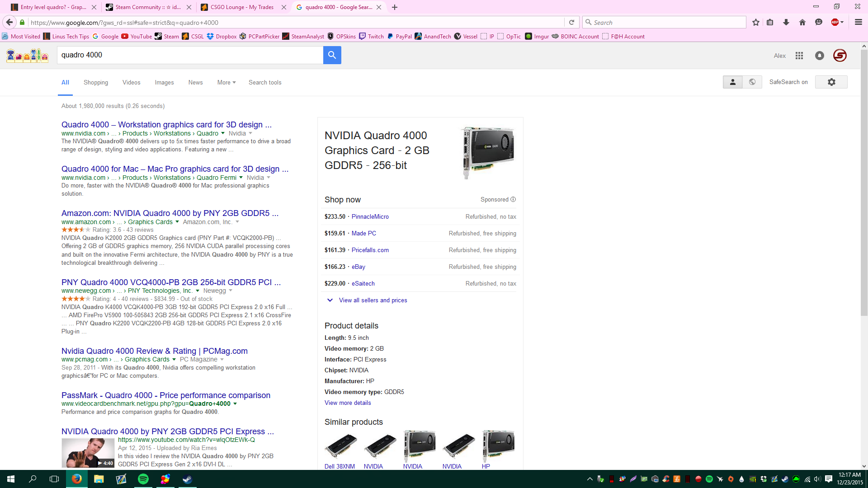
Task: Click the Adblock Plus toolbar icon
Action: (x=835, y=22)
